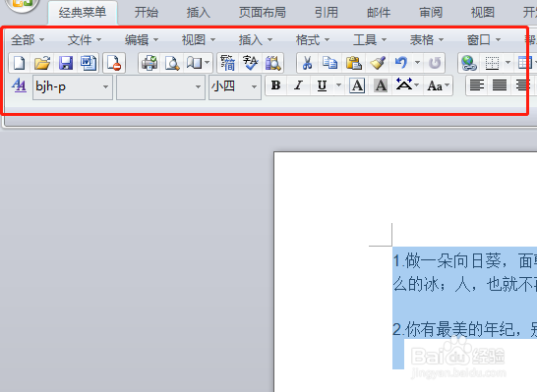The height and width of the screenshot is (392, 537).
Task: Run the spelling and grammar check icon
Action: pyautogui.click(x=251, y=63)
